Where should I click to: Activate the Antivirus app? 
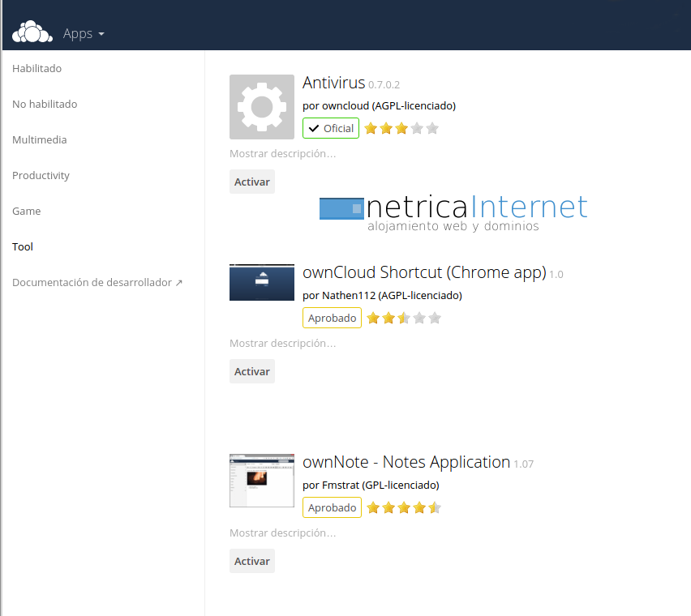pyautogui.click(x=252, y=182)
